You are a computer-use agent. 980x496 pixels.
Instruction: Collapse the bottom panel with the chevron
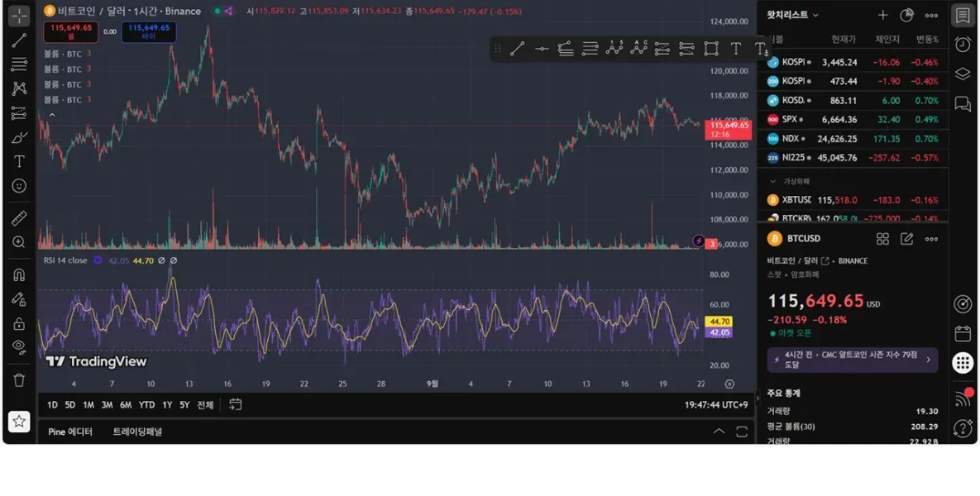point(718,432)
